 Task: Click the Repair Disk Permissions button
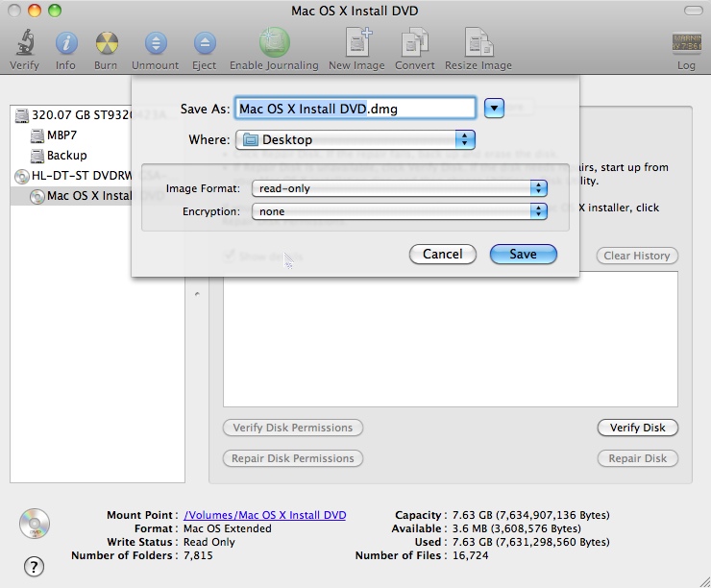[x=293, y=458]
